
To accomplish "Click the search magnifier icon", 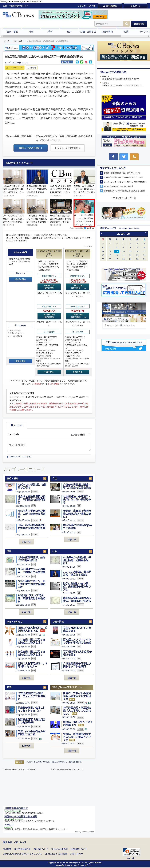I will 126,24.
